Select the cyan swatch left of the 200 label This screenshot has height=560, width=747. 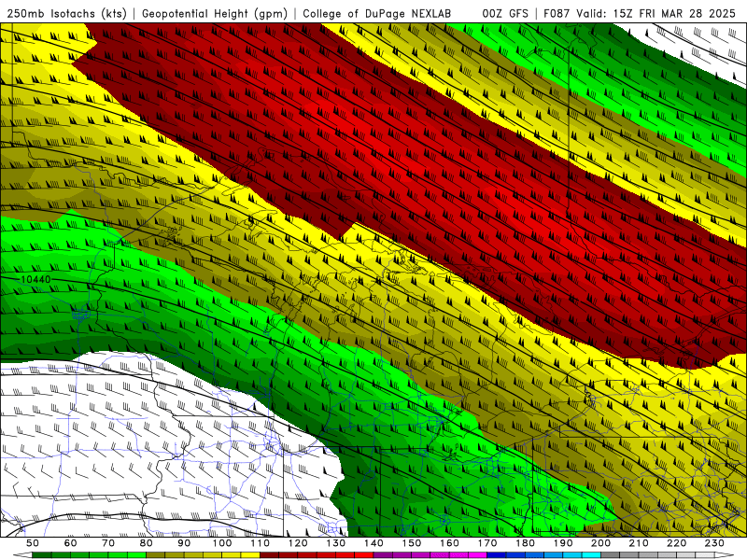pos(591,555)
